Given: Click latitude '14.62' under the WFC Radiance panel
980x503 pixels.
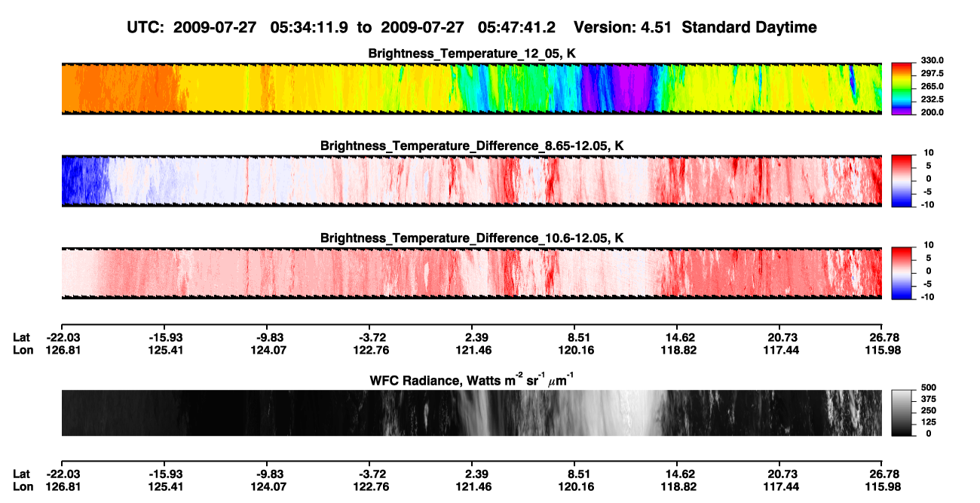Looking at the screenshot, I should [x=677, y=474].
